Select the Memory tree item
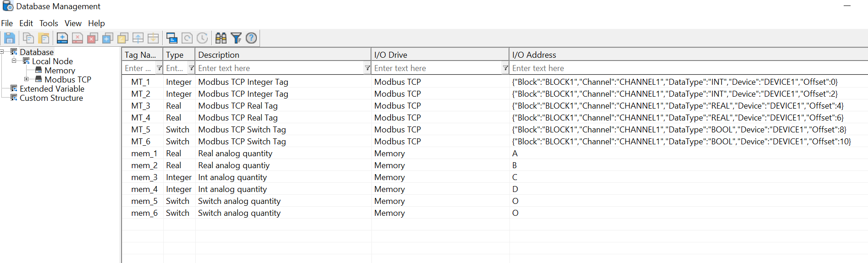 point(60,70)
